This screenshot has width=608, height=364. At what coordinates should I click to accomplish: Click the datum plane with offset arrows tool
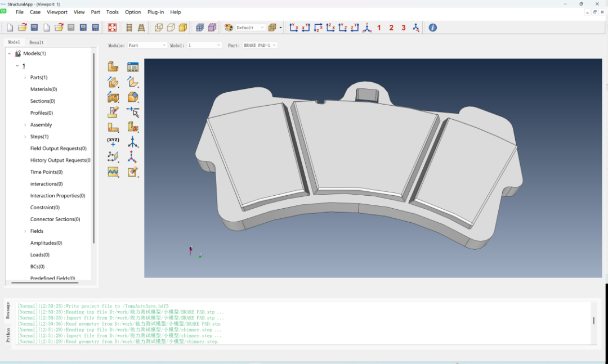pos(113,156)
